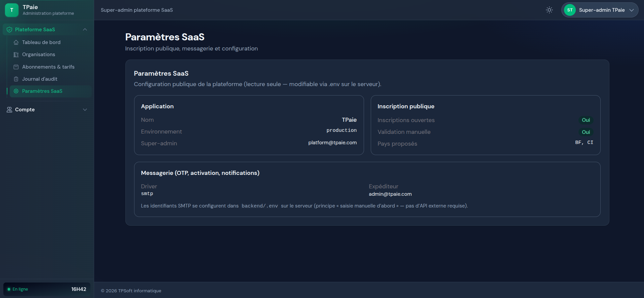
Task: Click the Pays proposés label
Action: [397, 144]
